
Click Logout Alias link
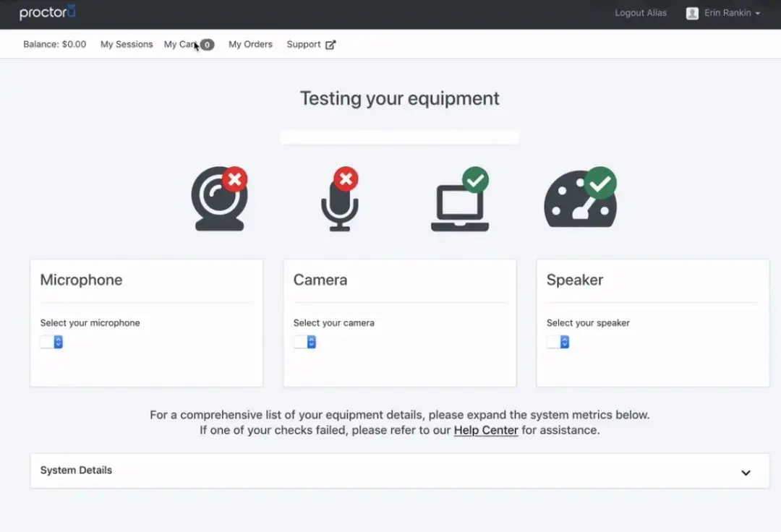641,13
